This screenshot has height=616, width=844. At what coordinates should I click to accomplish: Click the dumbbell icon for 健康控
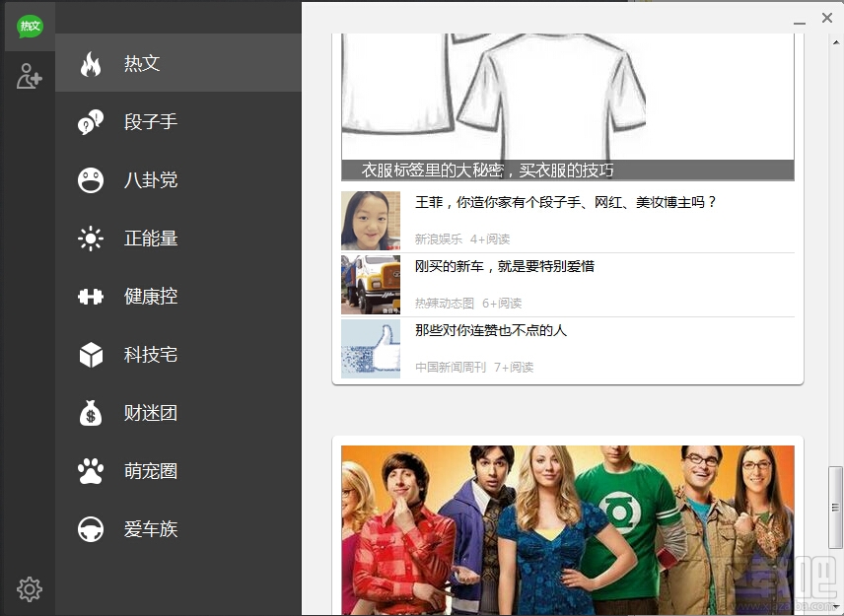[91, 297]
